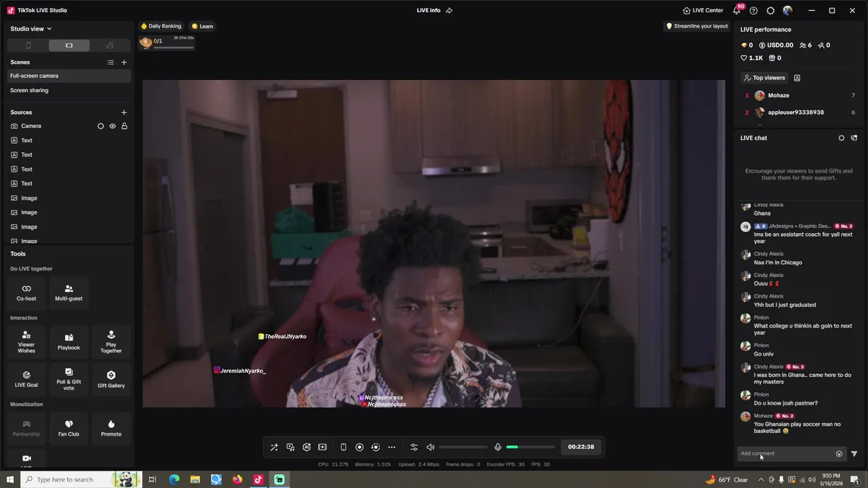
Task: Expand the Studio view dropdown
Action: (31, 28)
